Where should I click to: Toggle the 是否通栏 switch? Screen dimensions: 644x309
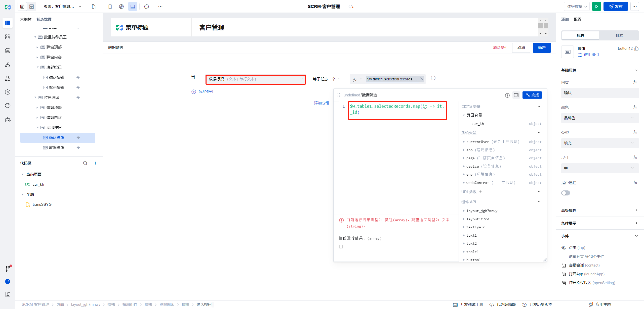[x=566, y=193]
